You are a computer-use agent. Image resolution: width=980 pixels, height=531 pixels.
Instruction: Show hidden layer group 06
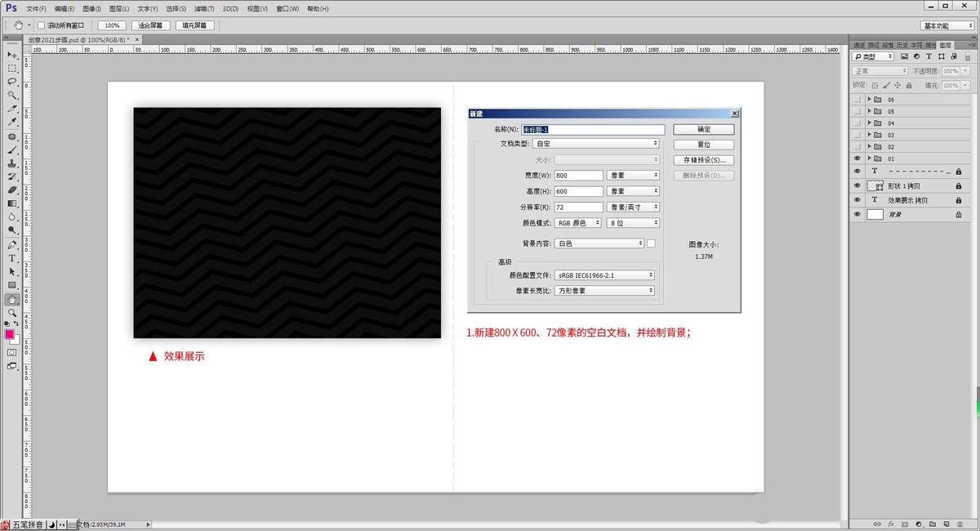click(857, 100)
